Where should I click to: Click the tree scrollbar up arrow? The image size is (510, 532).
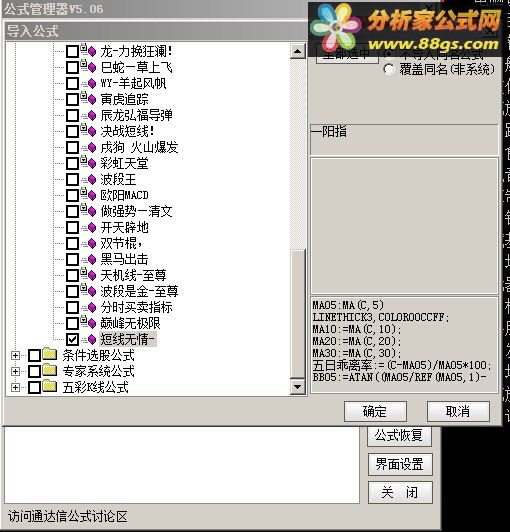tap(298, 52)
